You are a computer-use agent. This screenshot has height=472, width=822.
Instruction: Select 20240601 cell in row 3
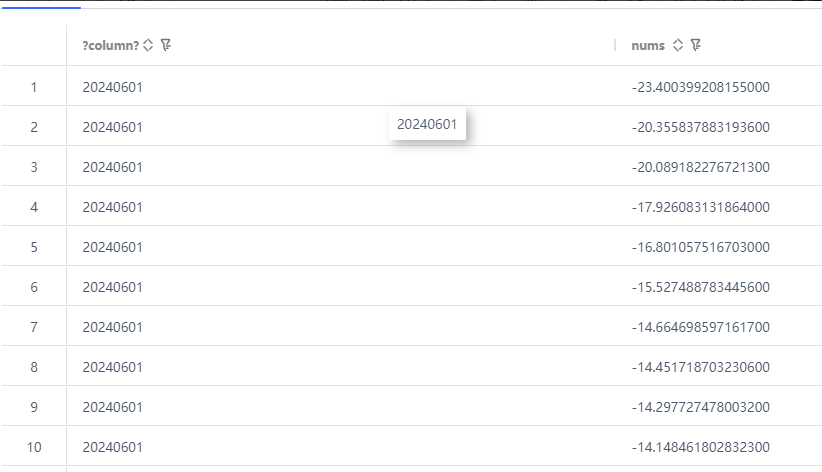(112, 167)
